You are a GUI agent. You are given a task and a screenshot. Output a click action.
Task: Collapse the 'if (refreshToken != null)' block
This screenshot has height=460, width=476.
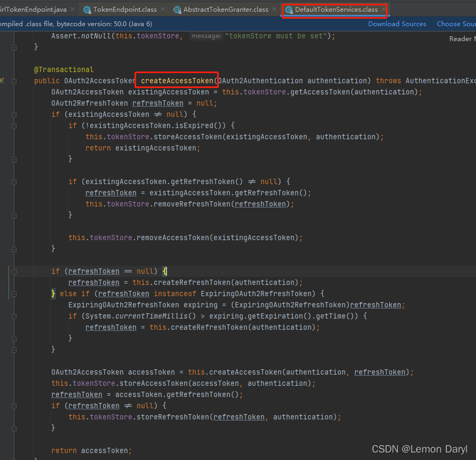click(14, 406)
